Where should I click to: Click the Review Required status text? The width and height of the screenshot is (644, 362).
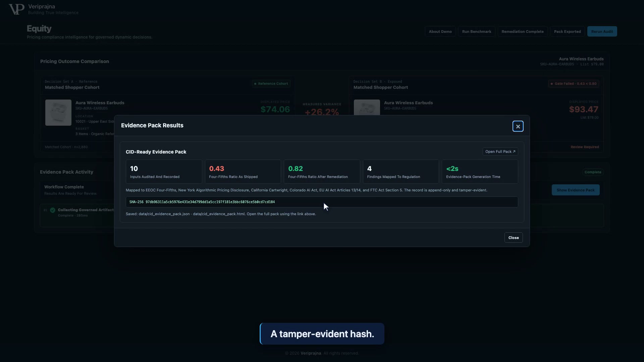pos(585,147)
